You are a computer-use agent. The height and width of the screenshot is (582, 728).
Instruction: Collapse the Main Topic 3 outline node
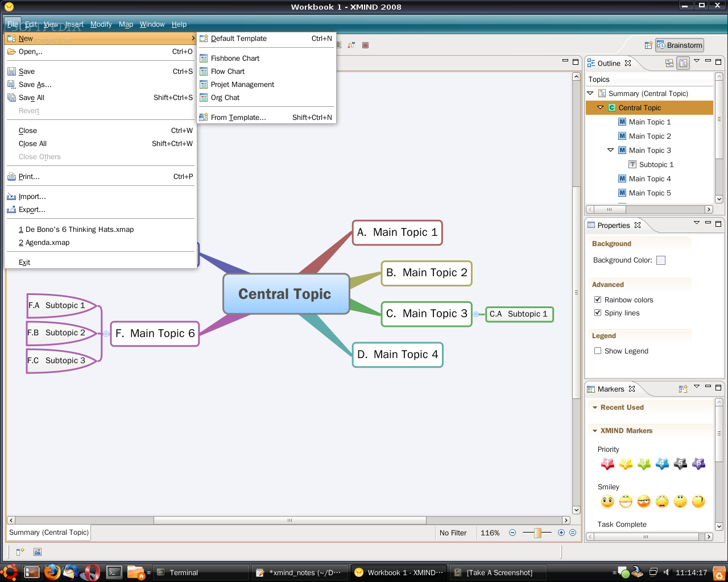click(x=611, y=150)
